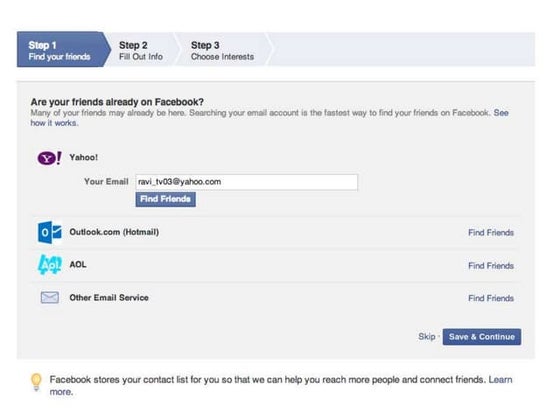Go to Step 3 Choose Interests tab
This screenshot has height=420, width=560.
[x=222, y=51]
